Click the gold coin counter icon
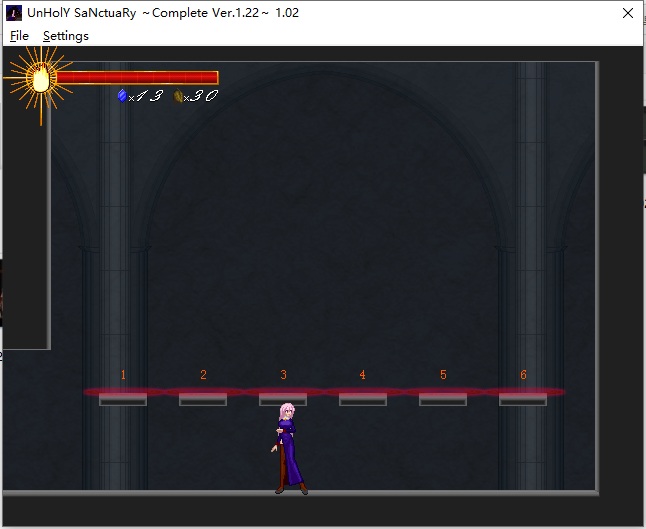This screenshot has width=646, height=529. coord(178,96)
